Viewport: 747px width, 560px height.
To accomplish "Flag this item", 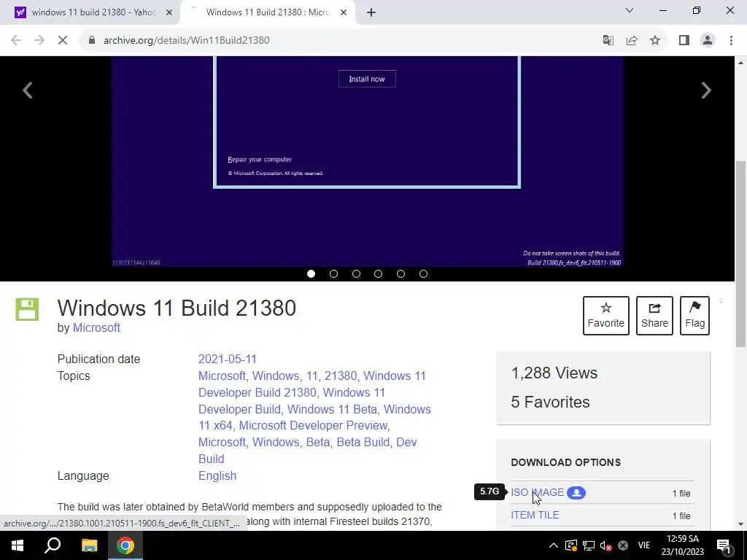I will tap(694, 316).
